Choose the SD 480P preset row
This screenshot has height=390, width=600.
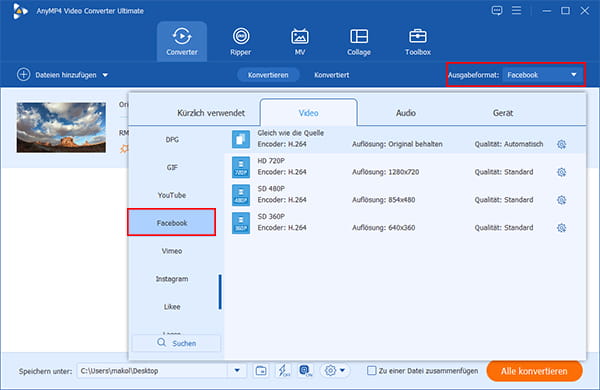[405, 195]
